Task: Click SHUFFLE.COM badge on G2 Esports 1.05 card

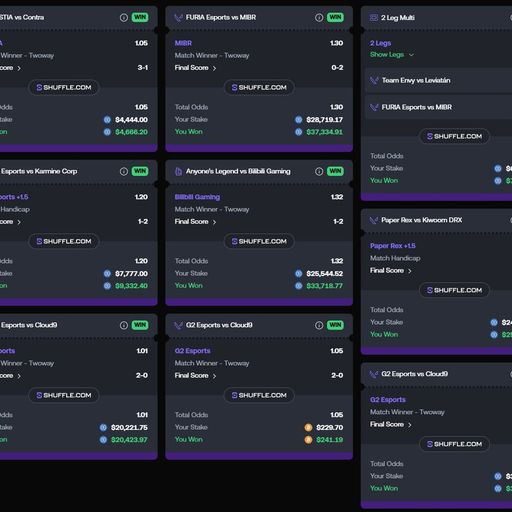Action: (x=259, y=395)
